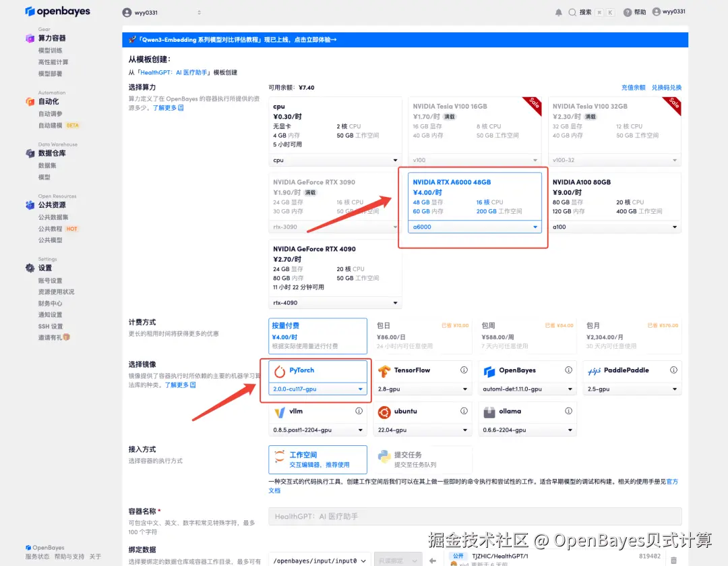Image resolution: width=728 pixels, height=566 pixels.
Task: Show ollama image info icon
Action: [x=568, y=411]
